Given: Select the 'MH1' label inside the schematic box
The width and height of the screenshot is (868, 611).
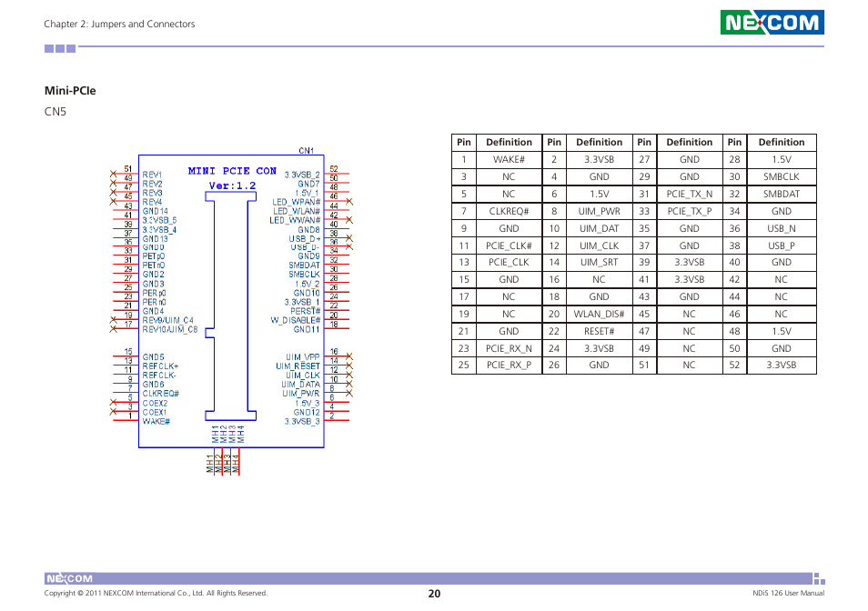Looking at the screenshot, I should tap(216, 434).
